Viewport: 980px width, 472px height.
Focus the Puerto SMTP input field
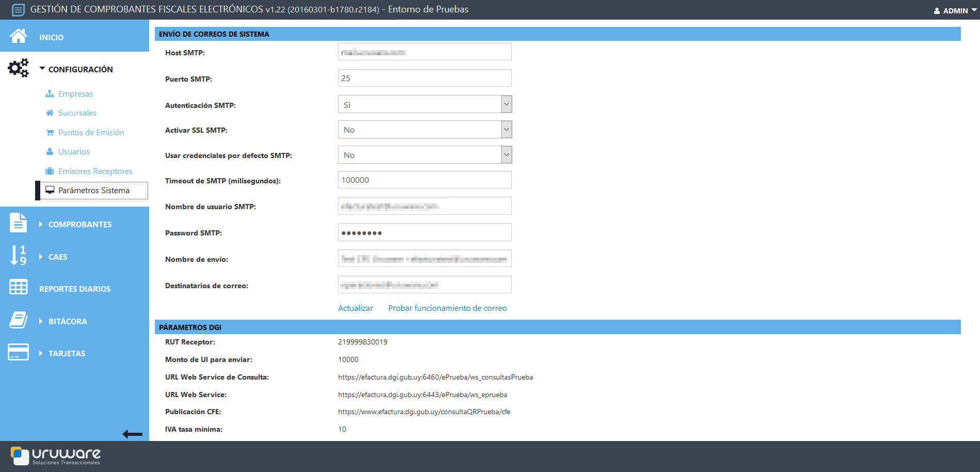coord(424,78)
